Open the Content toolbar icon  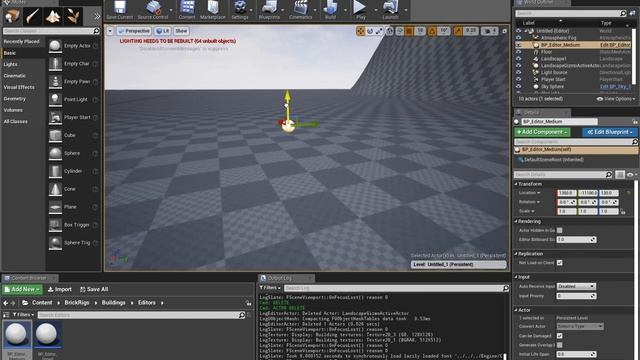tap(187, 10)
